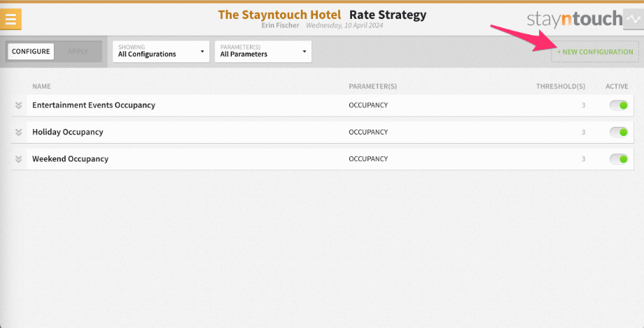Viewport: 644px width, 328px height.
Task: Click OCCUPANCY parameter in Holiday Occupancy row
Action: [368, 132]
